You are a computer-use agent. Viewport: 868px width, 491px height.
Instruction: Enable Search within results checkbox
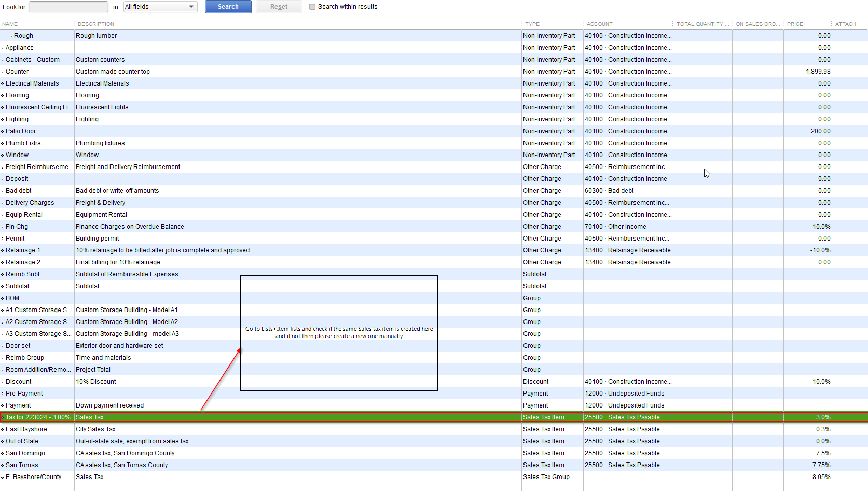coord(312,7)
